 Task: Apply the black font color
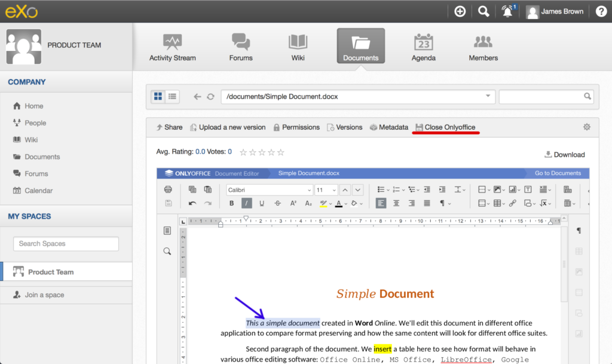coord(338,203)
